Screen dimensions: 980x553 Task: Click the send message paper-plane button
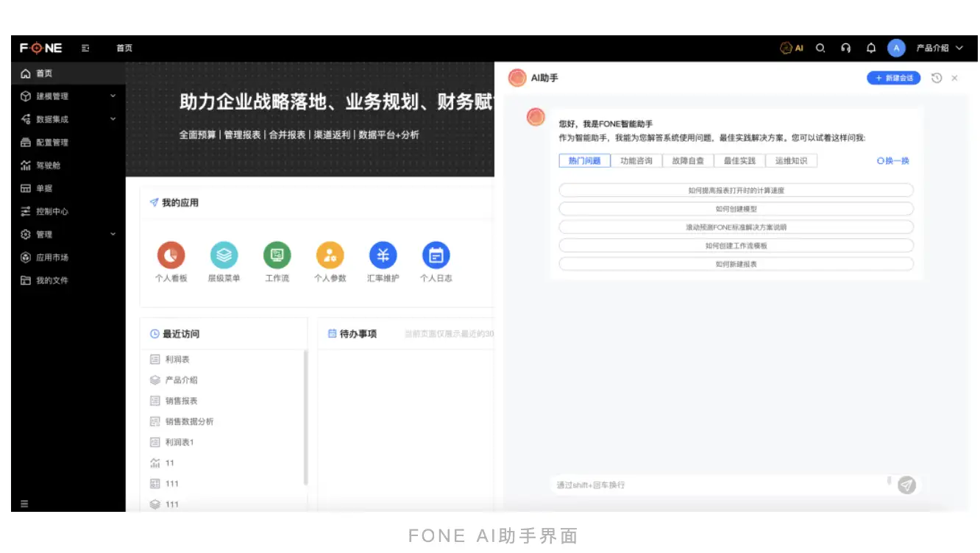click(x=907, y=485)
